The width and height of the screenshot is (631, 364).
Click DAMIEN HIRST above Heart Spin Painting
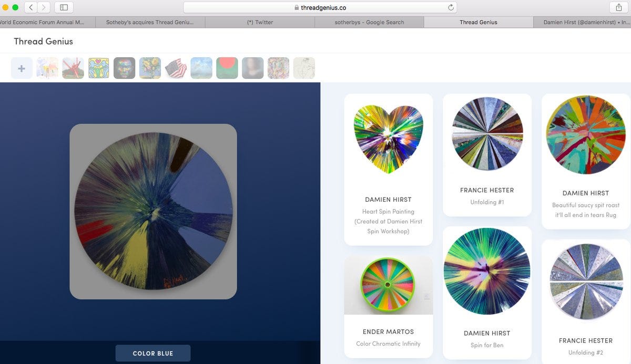389,200
